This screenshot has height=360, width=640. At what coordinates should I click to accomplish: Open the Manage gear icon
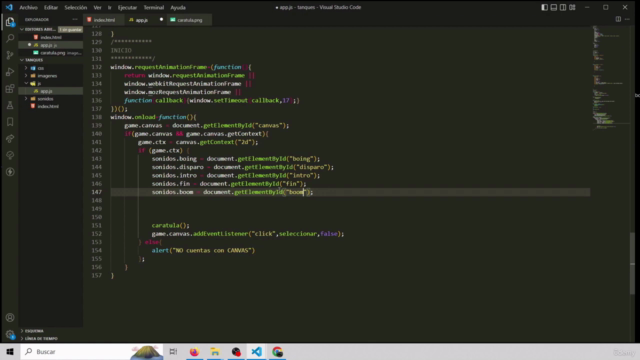10,334
